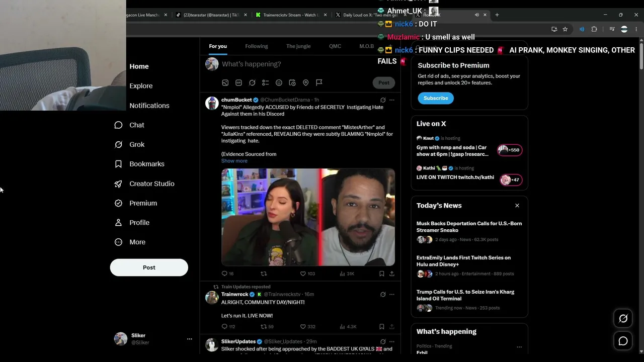The width and height of the screenshot is (644, 362).
Task: Switch to the Following tab
Action: tap(257, 46)
